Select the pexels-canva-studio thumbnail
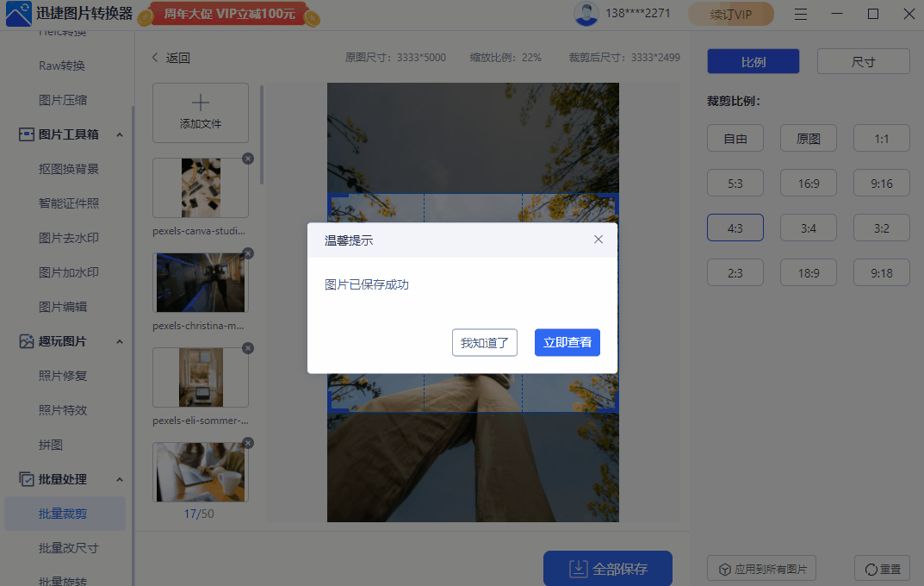Screen dimensions: 924x586 click(x=201, y=188)
